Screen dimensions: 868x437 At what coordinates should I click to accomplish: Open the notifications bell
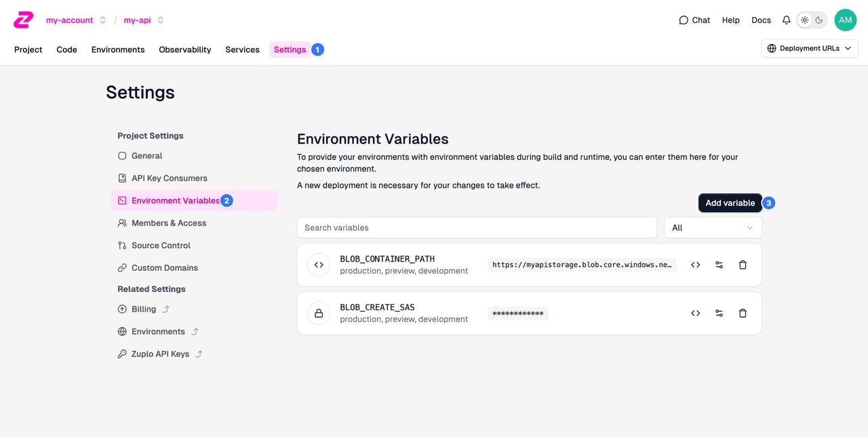click(787, 20)
